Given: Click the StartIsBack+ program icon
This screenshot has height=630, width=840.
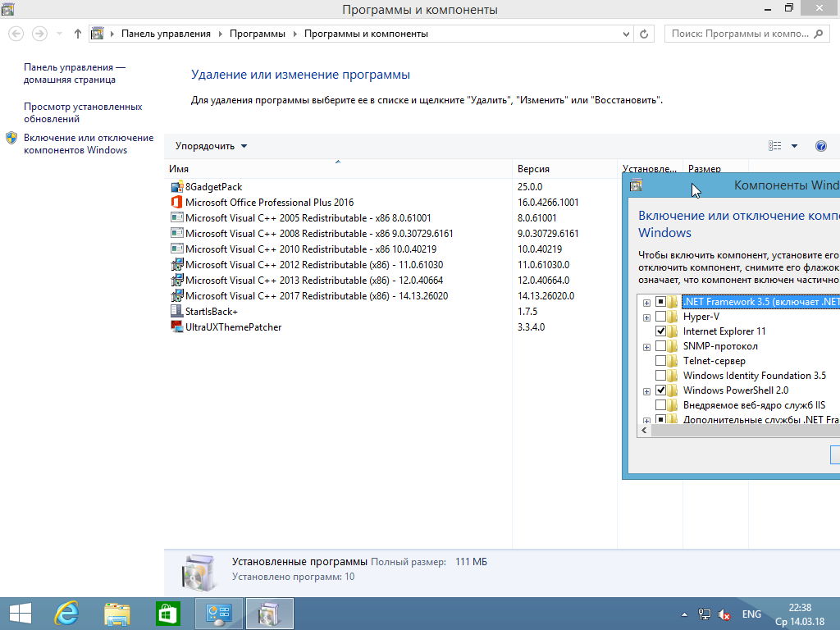Looking at the screenshot, I should (177, 311).
